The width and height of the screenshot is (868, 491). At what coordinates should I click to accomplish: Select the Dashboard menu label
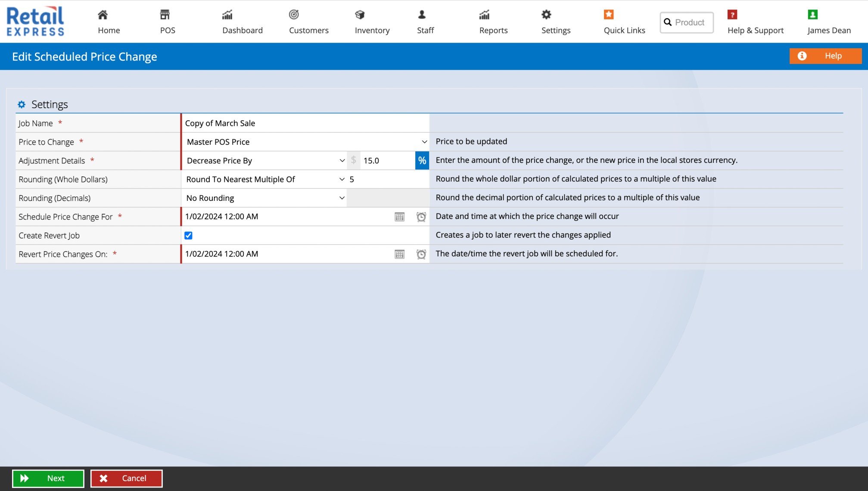click(243, 30)
